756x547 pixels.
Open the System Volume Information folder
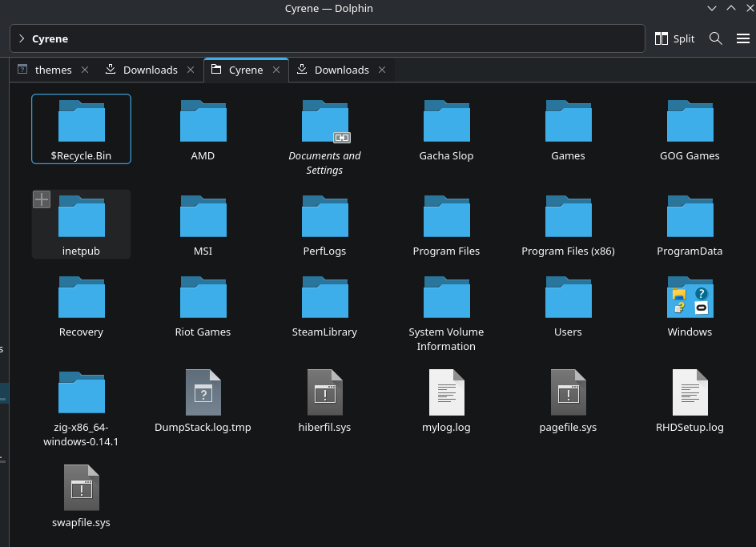point(446,297)
